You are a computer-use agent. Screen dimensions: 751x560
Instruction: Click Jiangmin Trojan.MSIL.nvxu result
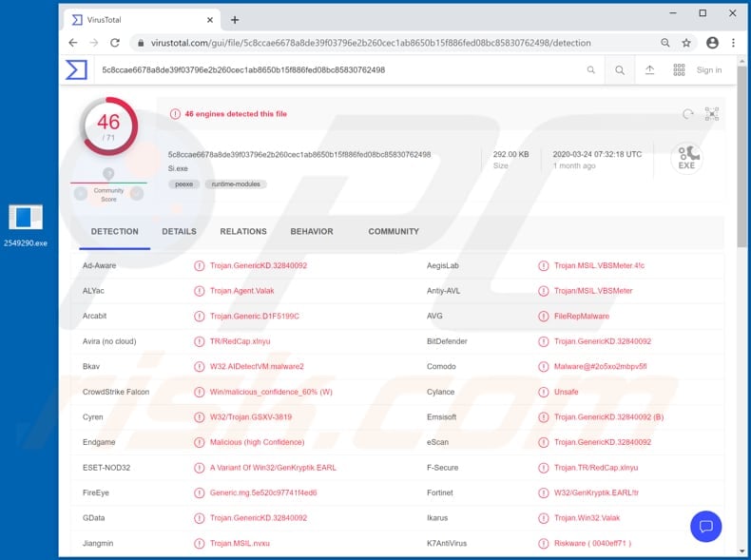pyautogui.click(x=240, y=543)
